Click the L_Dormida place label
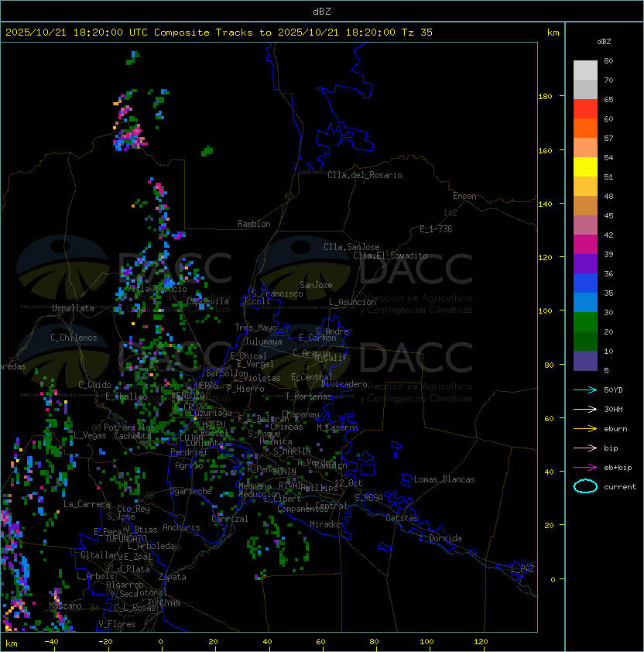644x652 pixels. point(440,538)
